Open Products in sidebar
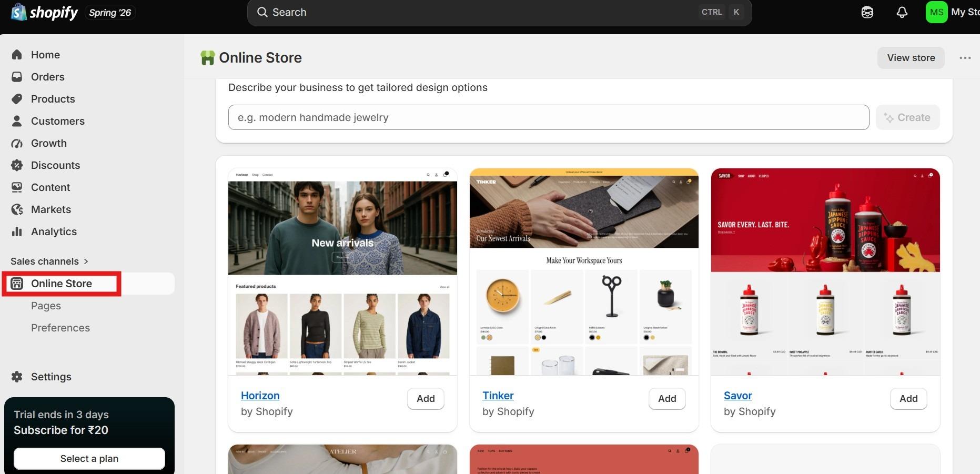This screenshot has height=474, width=980. click(53, 99)
